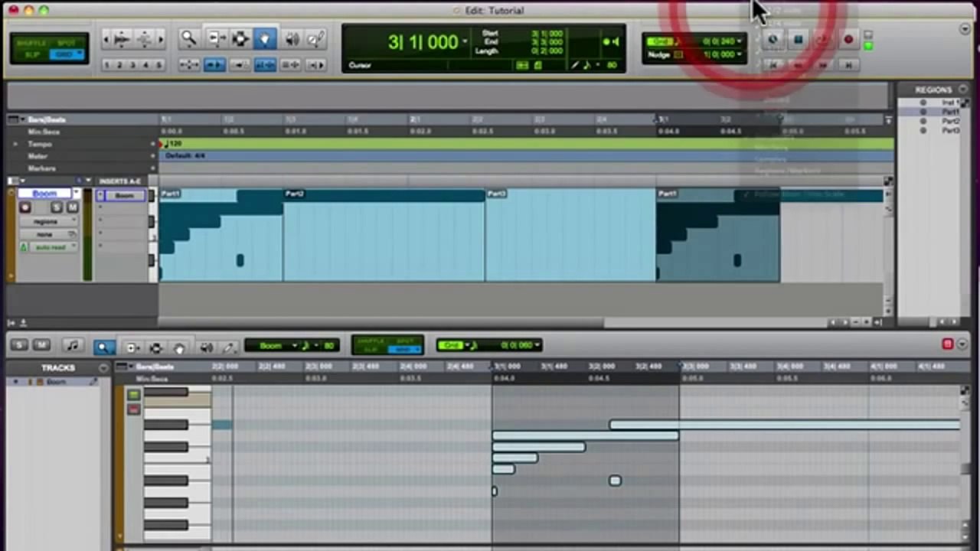Screen dimensions: 980x551
Task: Click the stop button in transport
Action: [x=798, y=40]
